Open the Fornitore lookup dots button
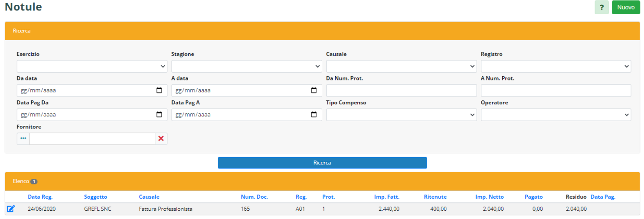644x219 pixels. [x=23, y=138]
